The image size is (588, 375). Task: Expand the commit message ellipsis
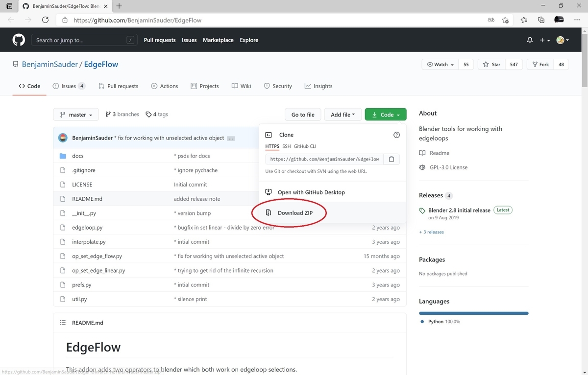(x=231, y=139)
